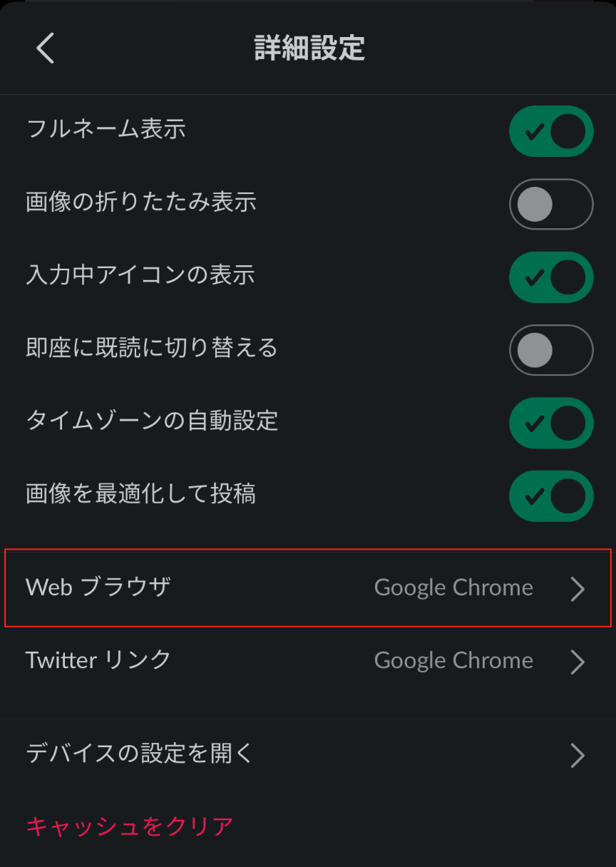Toggle the フルネーム表示 switch
This screenshot has width=616, height=867.
(550, 131)
